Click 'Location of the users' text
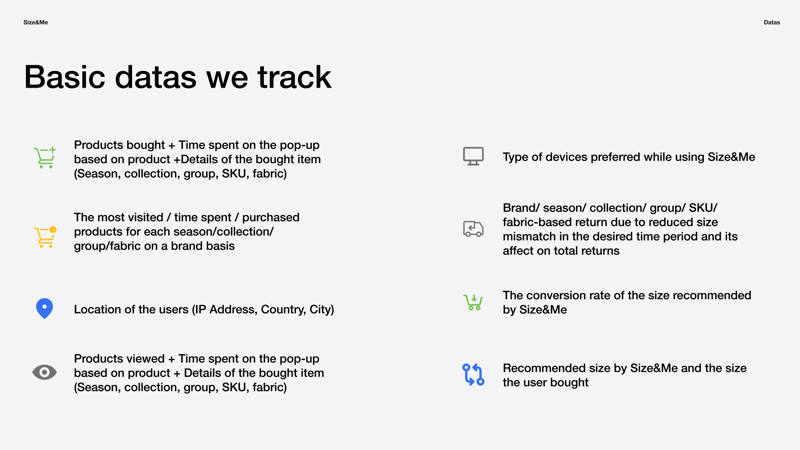800x450 pixels. pos(204,310)
